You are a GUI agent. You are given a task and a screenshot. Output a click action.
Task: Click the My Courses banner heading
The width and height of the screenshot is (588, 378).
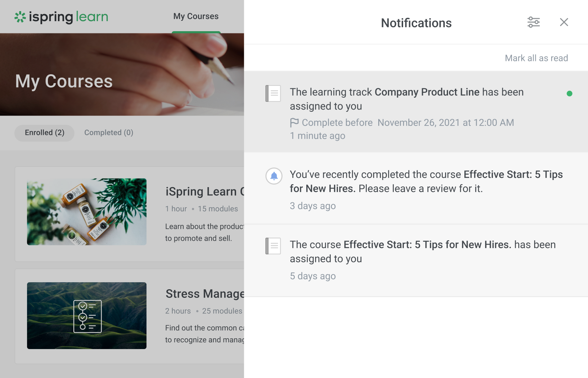click(x=64, y=81)
